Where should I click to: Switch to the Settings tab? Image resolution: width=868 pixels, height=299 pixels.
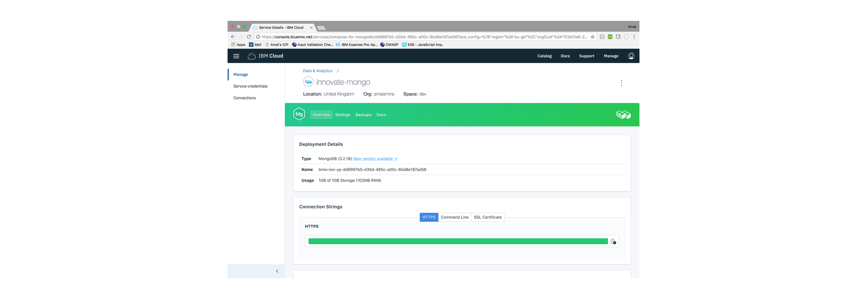pos(343,115)
